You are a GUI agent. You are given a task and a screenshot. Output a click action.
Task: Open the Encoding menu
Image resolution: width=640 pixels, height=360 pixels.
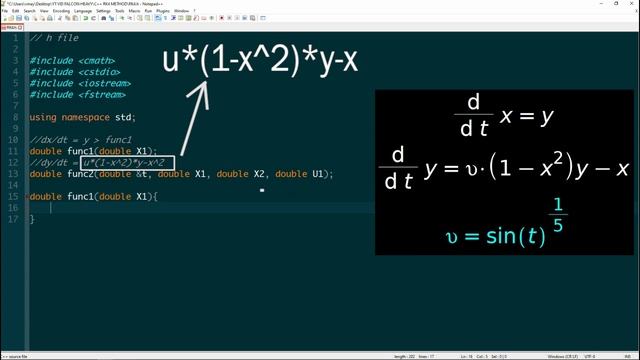[61, 11]
